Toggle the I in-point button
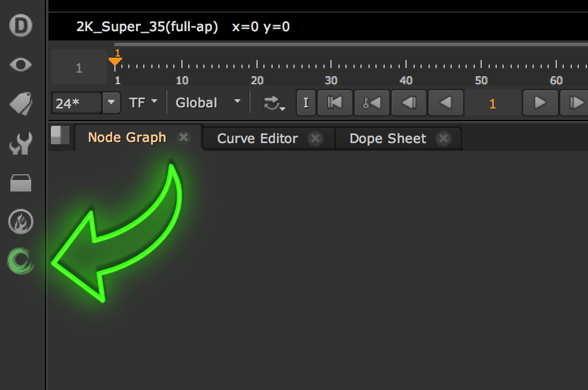 [x=306, y=103]
